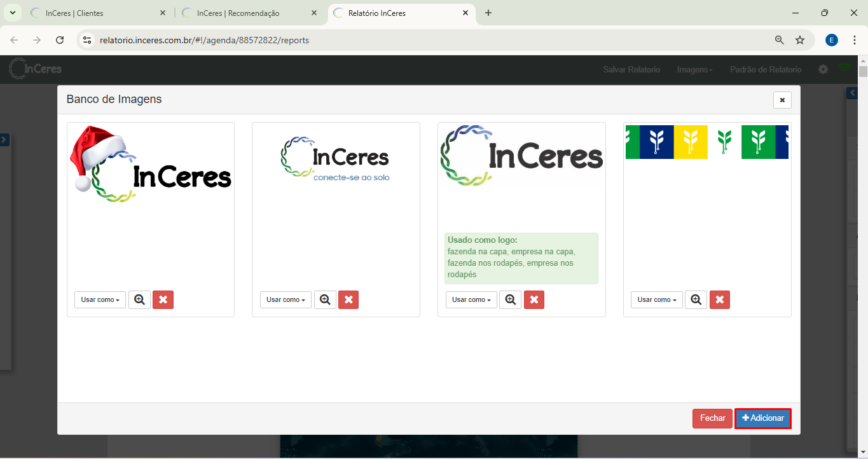Delete the image marked 'Usado como logo'

click(x=534, y=299)
